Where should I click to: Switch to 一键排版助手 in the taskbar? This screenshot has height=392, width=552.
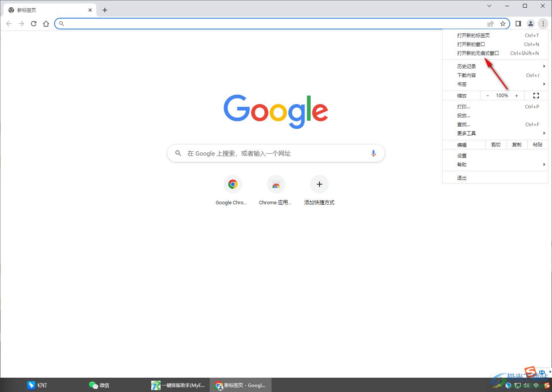point(178,385)
